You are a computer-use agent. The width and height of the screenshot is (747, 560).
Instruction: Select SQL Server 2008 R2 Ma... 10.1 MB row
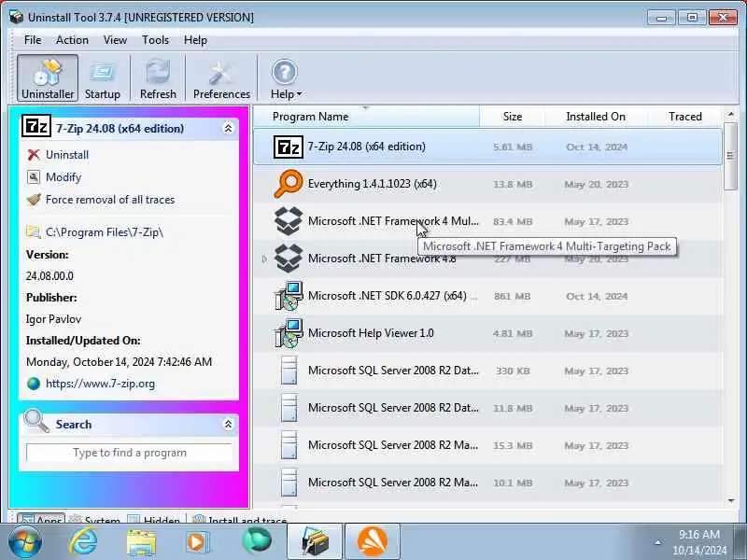tap(487, 483)
